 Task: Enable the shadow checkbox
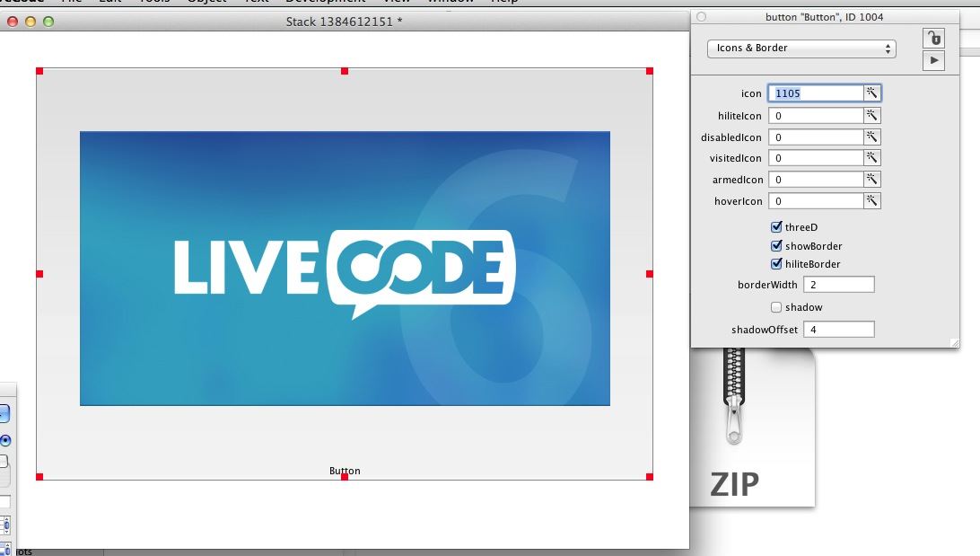776,307
